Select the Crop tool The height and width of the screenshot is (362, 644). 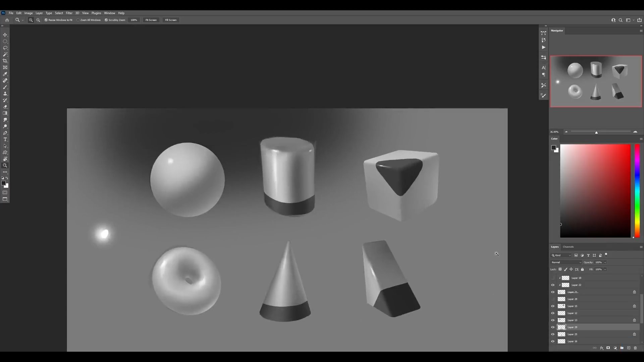tap(5, 61)
